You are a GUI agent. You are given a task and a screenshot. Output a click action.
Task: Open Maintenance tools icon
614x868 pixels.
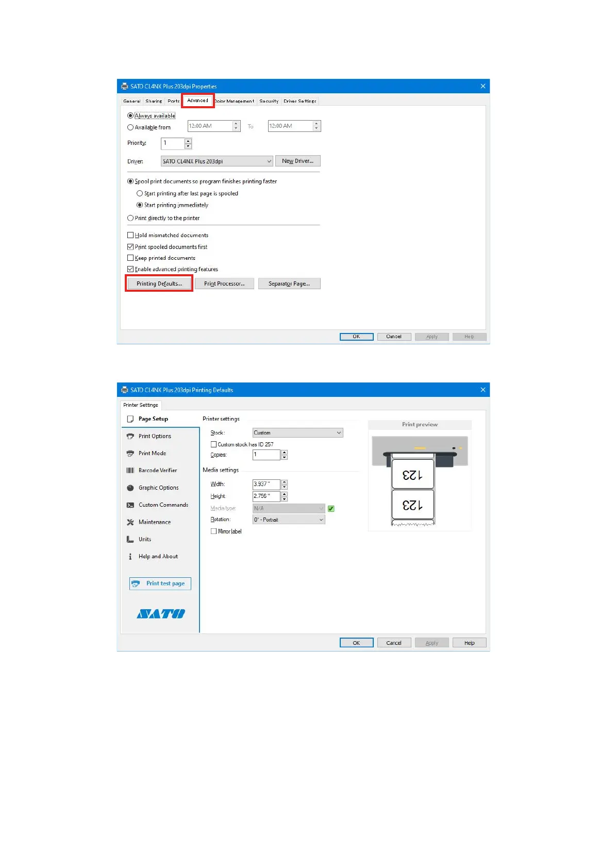point(130,522)
